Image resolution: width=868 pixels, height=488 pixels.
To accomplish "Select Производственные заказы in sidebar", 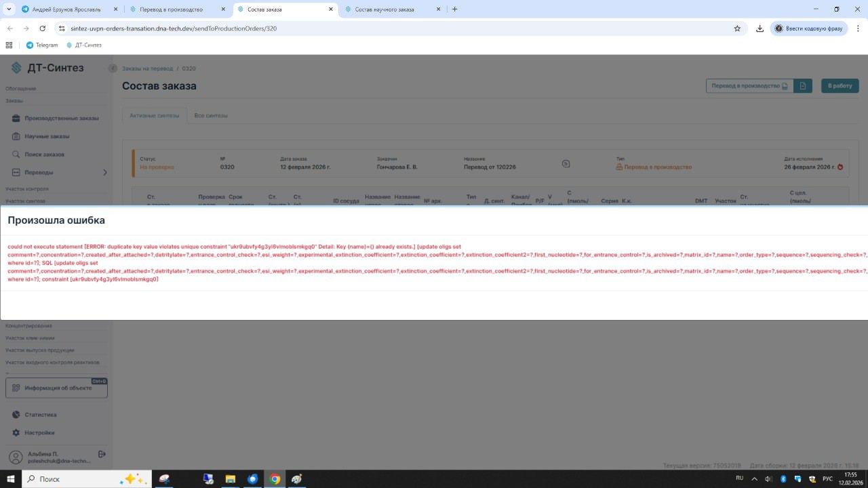I will coord(62,118).
